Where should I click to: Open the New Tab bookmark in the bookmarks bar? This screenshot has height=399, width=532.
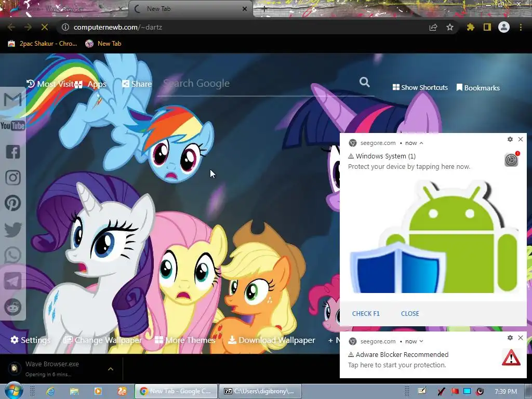[103, 44]
